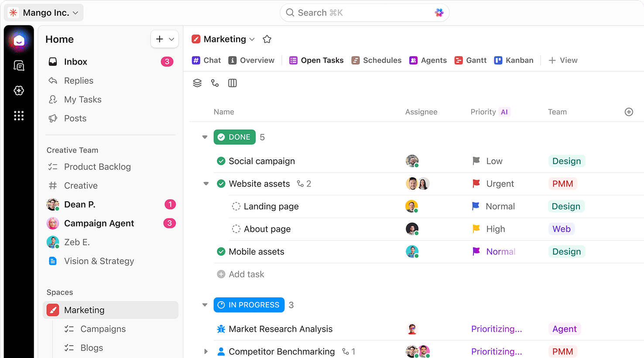Switch to the Kanban view tab
Image resolution: width=644 pixels, height=358 pixels.
point(514,60)
